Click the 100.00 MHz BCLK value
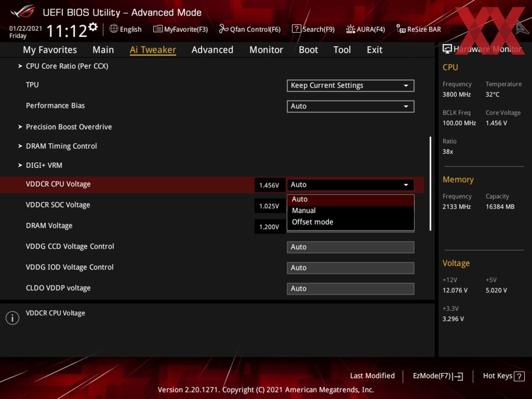The height and width of the screenshot is (399, 532). pos(459,123)
